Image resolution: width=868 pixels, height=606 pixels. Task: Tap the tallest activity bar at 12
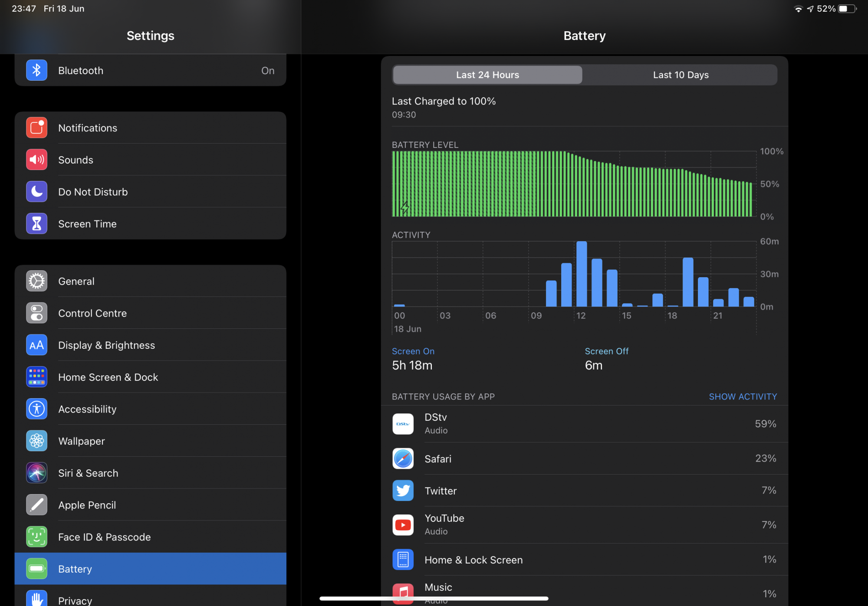click(x=582, y=274)
